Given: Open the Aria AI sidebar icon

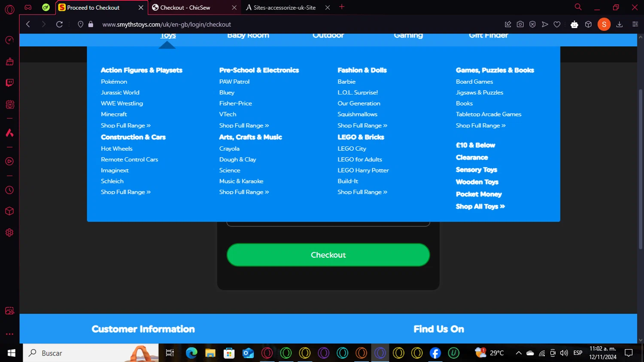Looking at the screenshot, I should (x=9, y=133).
